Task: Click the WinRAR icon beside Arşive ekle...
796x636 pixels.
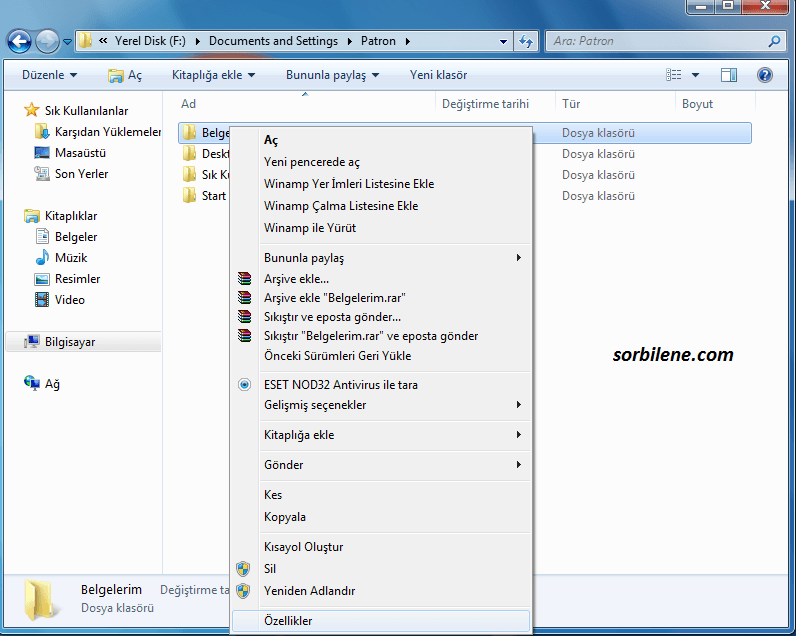Action: (x=244, y=279)
